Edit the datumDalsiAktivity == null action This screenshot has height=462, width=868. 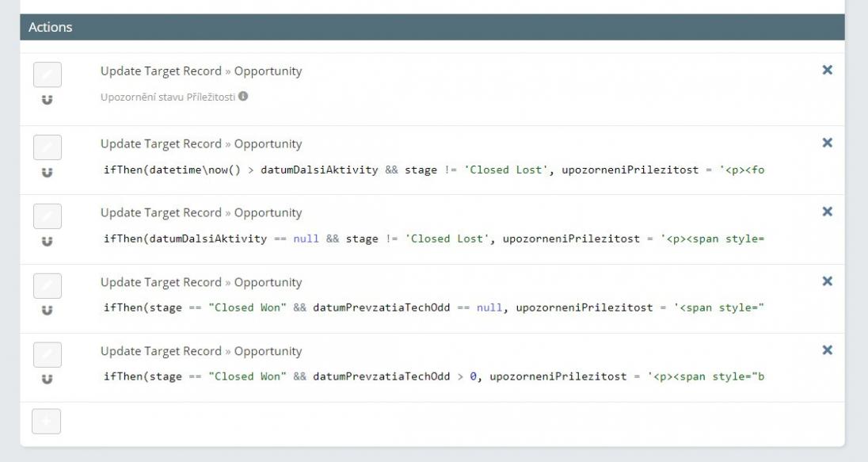coord(47,216)
